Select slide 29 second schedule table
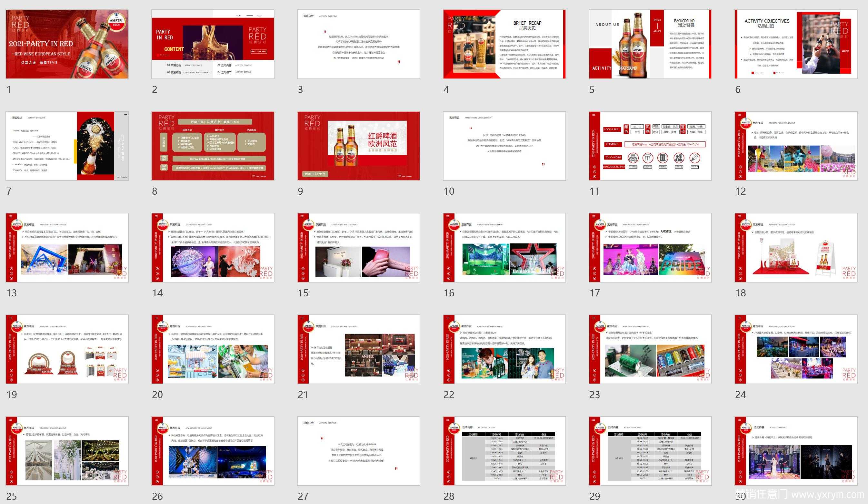The image size is (868, 504). (x=650, y=451)
